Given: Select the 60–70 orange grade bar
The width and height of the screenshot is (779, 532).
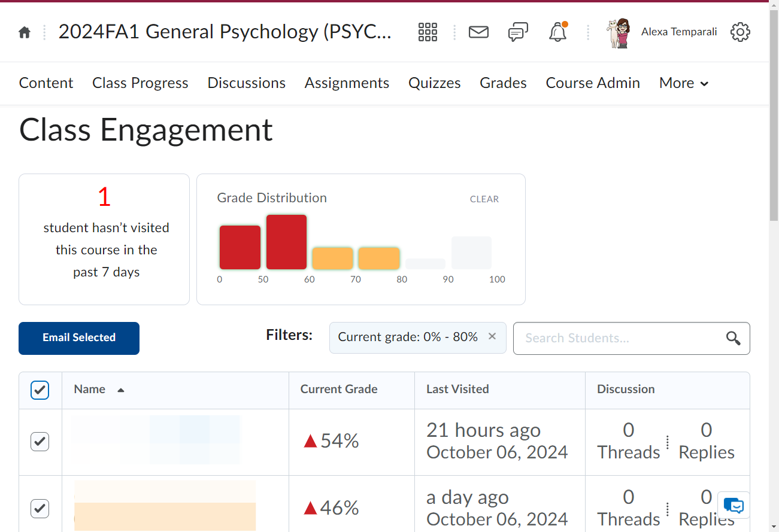Looking at the screenshot, I should click(x=333, y=258).
